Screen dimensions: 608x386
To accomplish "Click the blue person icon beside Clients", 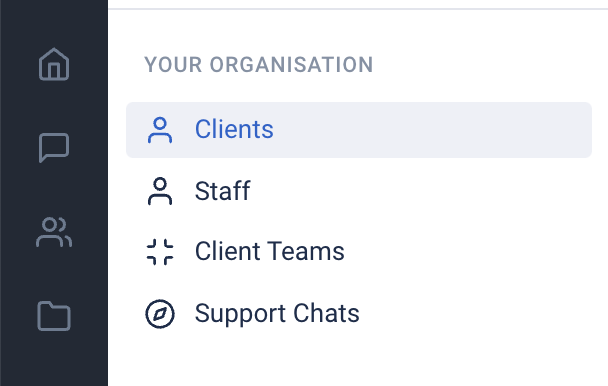I will coord(160,130).
